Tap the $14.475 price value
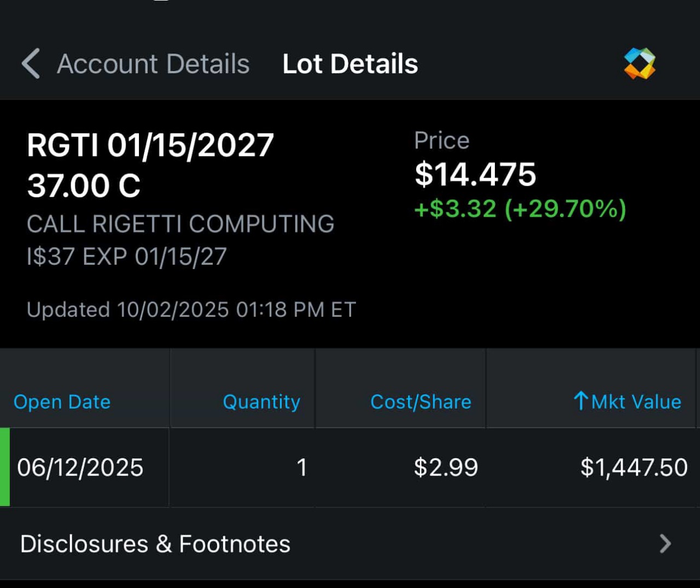Image resolution: width=700 pixels, height=588 pixels. pos(475,174)
